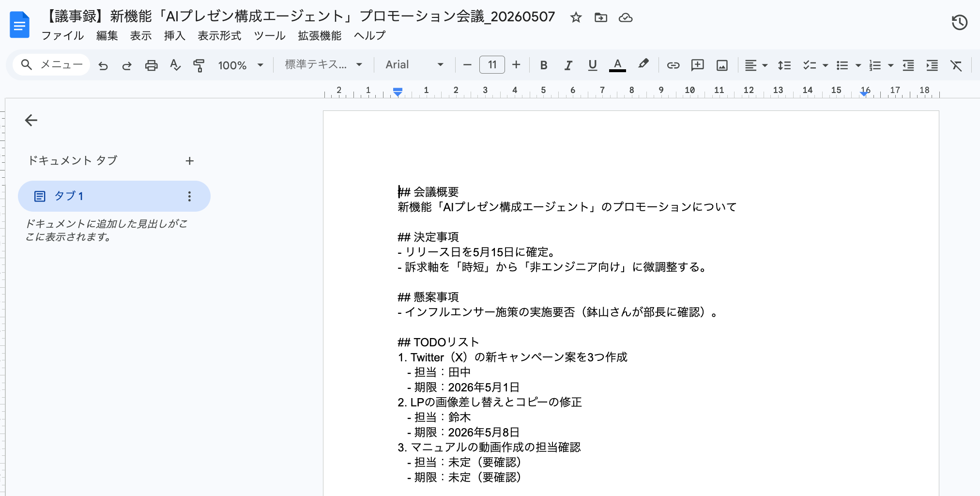The width and height of the screenshot is (980, 496).
Task: Open the ファイル menu
Action: tap(62, 36)
